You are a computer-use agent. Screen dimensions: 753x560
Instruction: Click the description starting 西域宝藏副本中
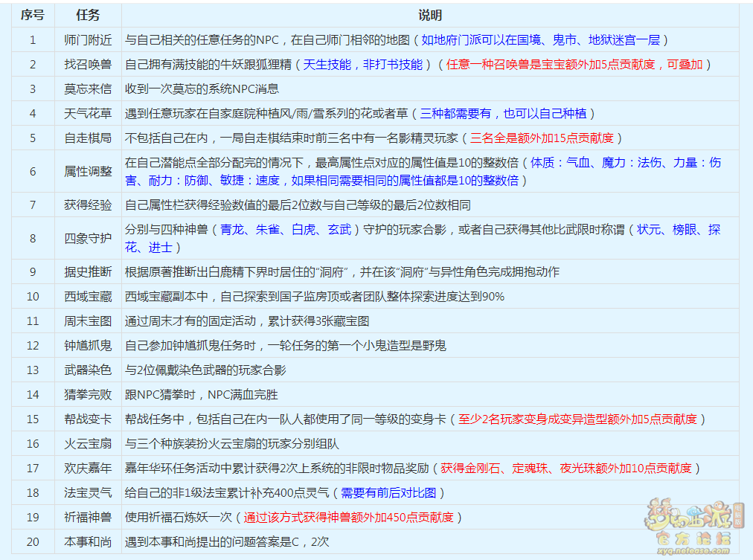pos(315,296)
